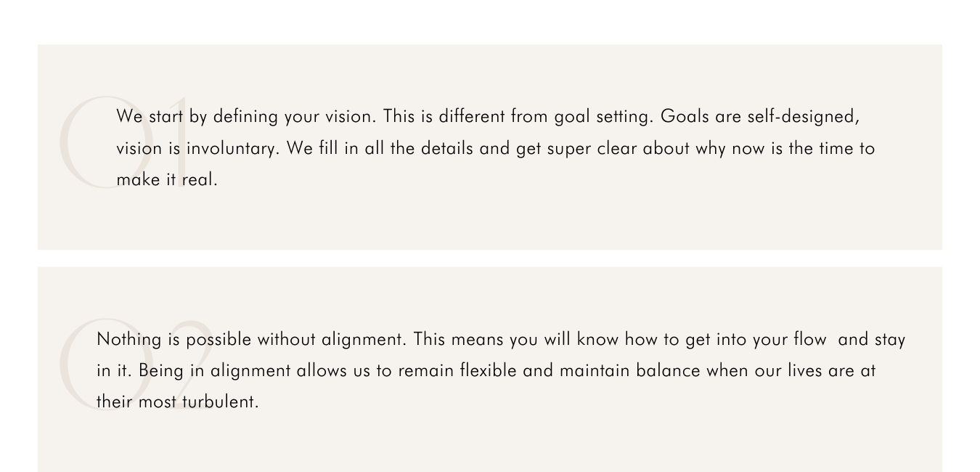Screen dimensions: 980x472
Task: Click the text 'make it real.'
Action: pyautogui.click(x=167, y=180)
